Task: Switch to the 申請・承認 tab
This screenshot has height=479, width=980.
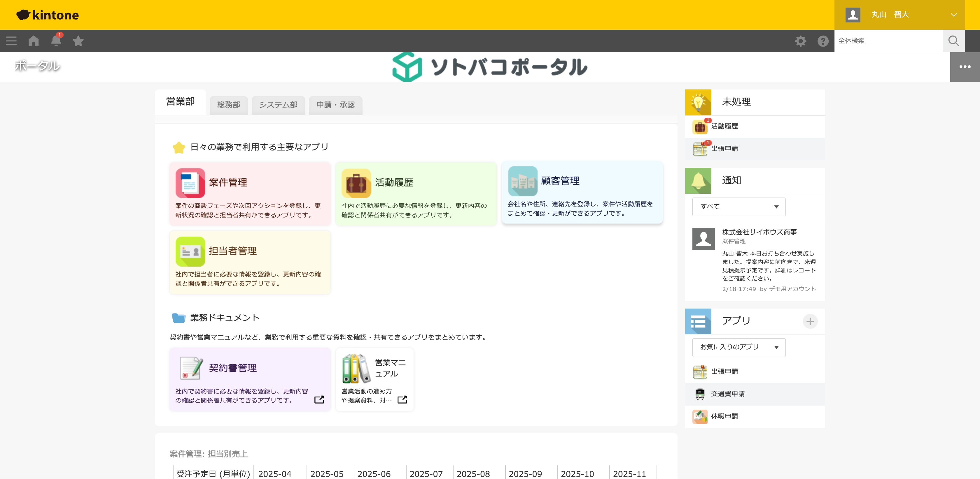Action: (x=335, y=105)
